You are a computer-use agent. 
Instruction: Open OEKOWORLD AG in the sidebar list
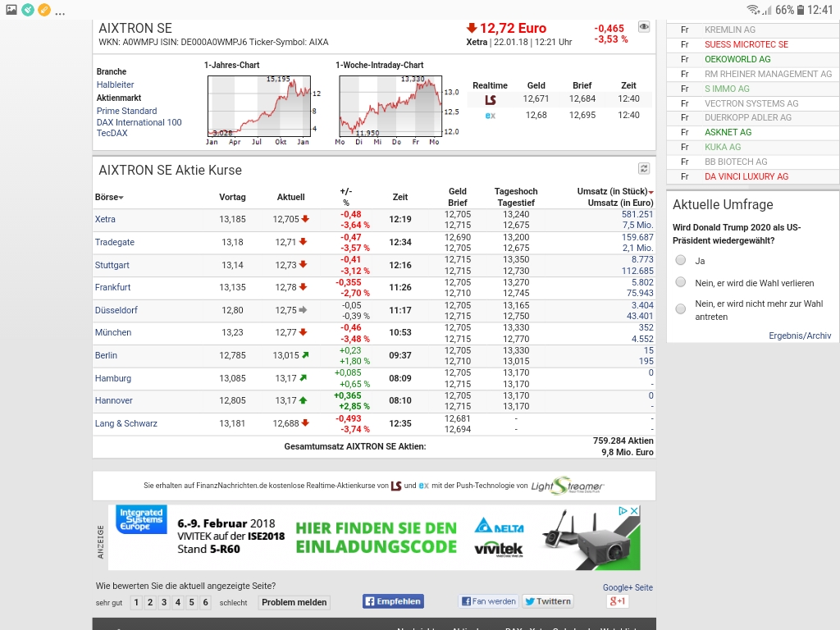pos(737,59)
